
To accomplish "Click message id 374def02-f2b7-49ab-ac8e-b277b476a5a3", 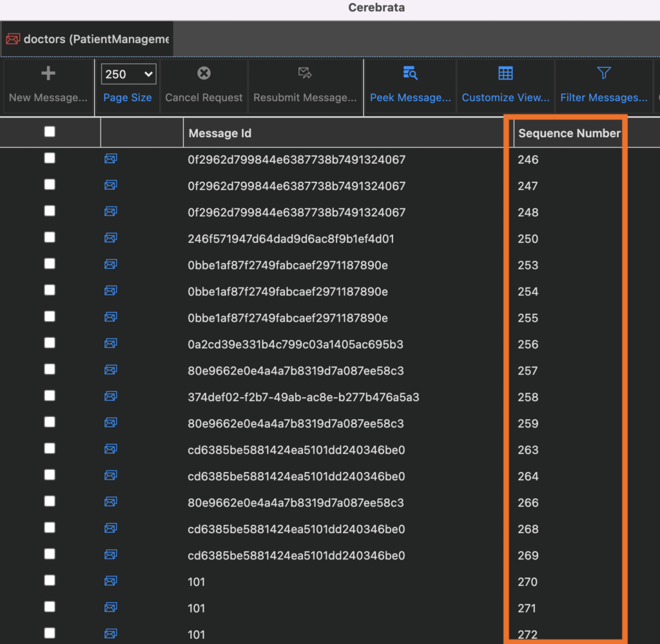I will [303, 397].
